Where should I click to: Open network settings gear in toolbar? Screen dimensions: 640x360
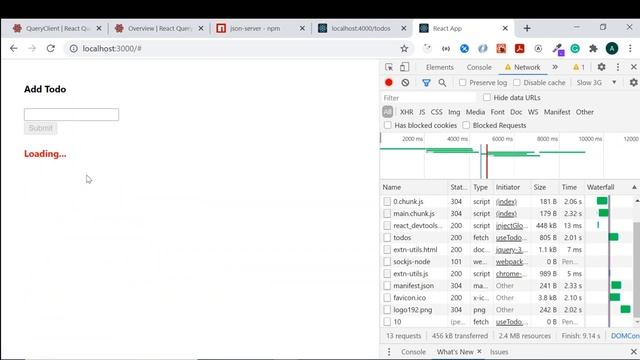[x=633, y=82]
